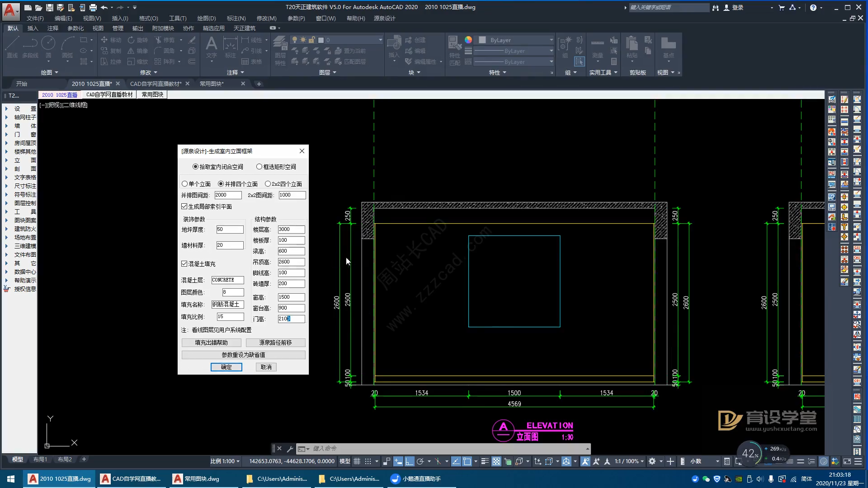868x488 pixels.
Task: Click the command line customize wrench icon
Action: (x=290, y=449)
